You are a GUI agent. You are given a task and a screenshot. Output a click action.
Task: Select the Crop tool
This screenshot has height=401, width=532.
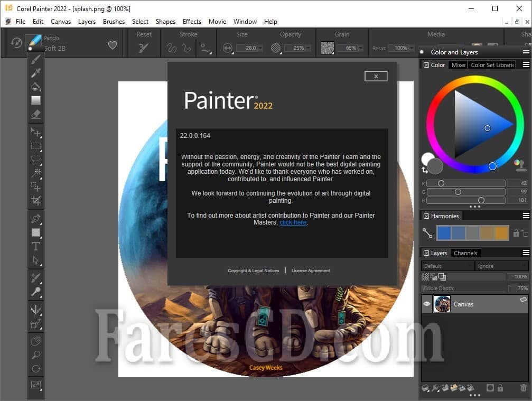pos(35,200)
